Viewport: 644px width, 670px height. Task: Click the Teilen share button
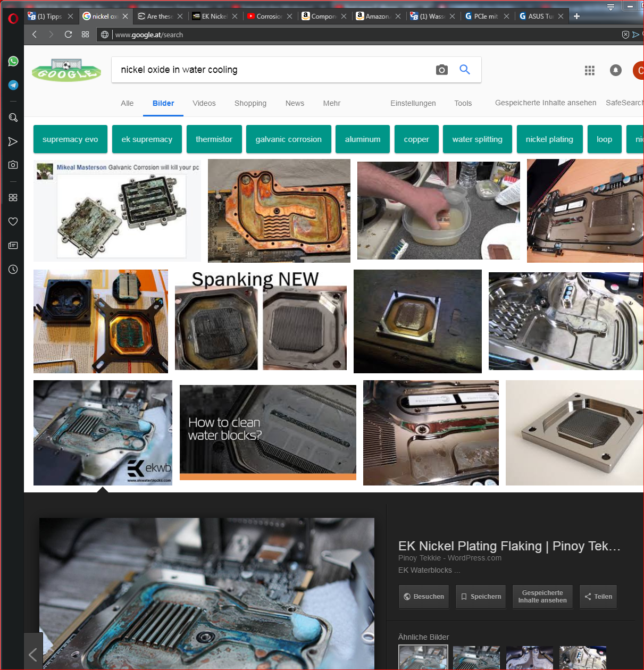pyautogui.click(x=598, y=597)
